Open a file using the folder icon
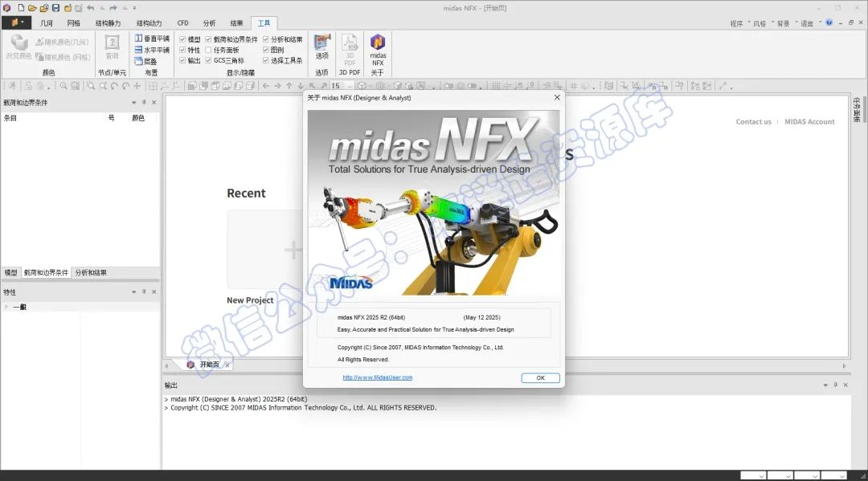 pyautogui.click(x=32, y=8)
